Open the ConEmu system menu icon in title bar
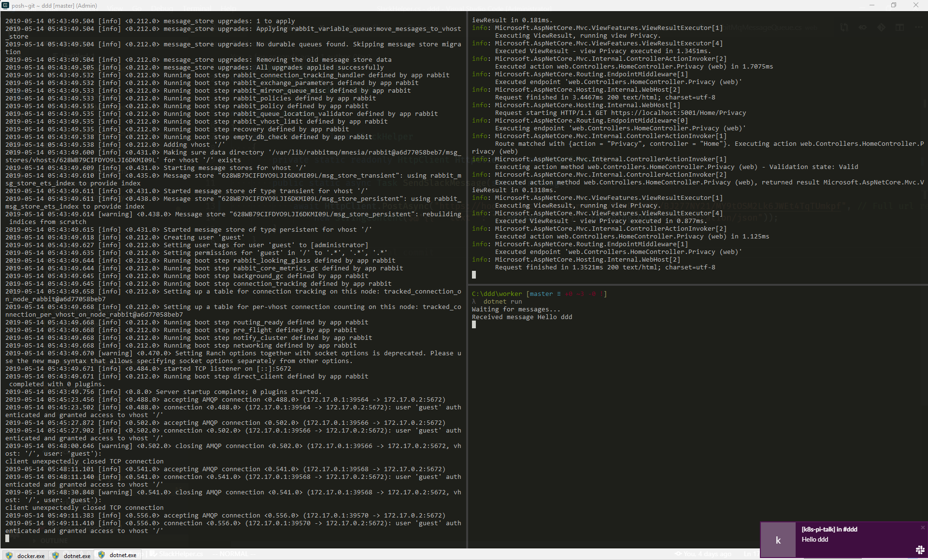The height and width of the screenshot is (560, 928). (x=5, y=5)
